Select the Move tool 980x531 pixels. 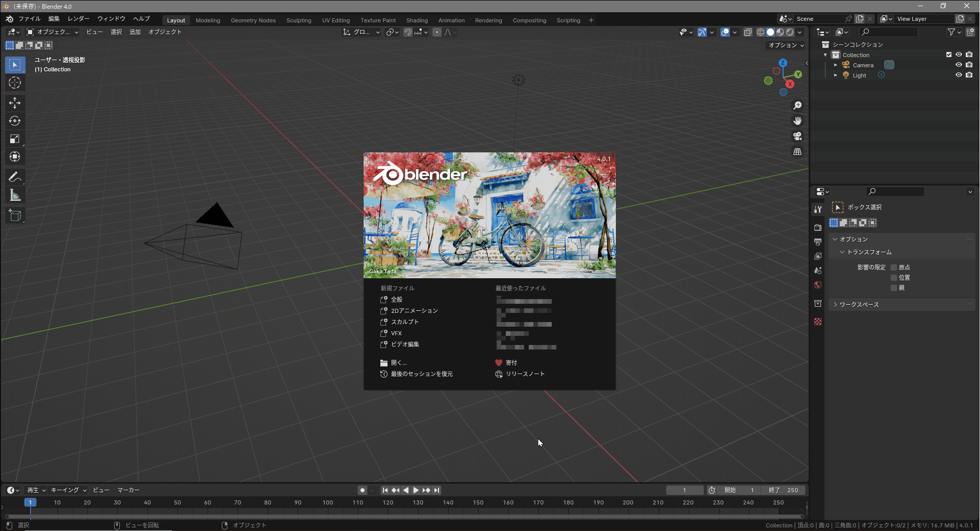[x=15, y=103]
